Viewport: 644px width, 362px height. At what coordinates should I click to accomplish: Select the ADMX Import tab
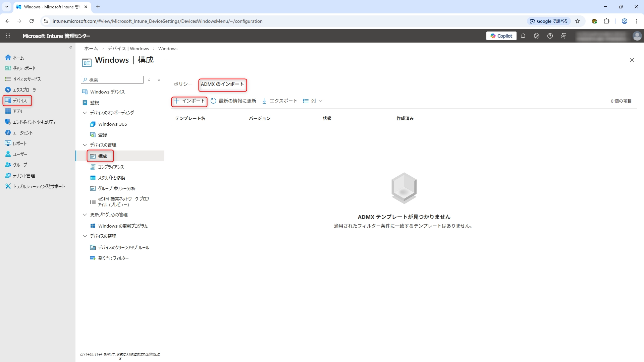pos(222,84)
